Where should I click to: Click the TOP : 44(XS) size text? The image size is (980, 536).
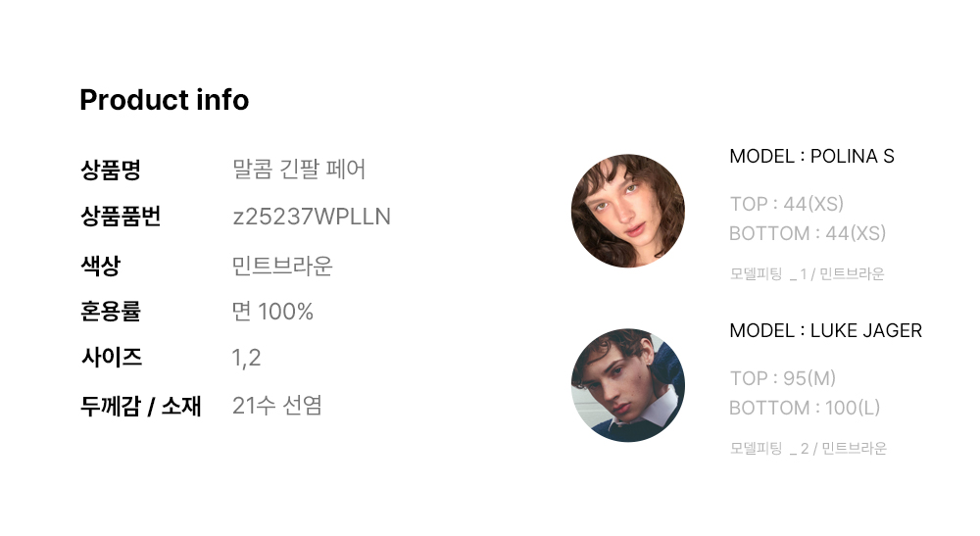coord(786,204)
